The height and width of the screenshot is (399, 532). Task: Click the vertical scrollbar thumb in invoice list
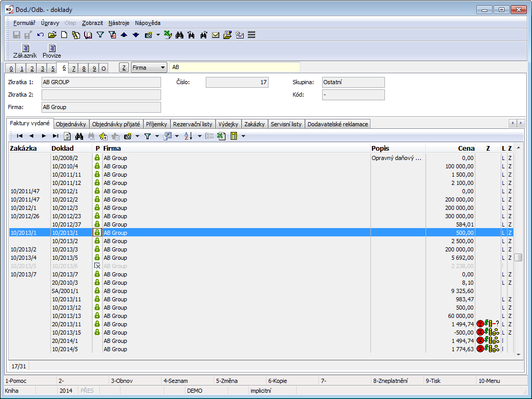click(518, 258)
